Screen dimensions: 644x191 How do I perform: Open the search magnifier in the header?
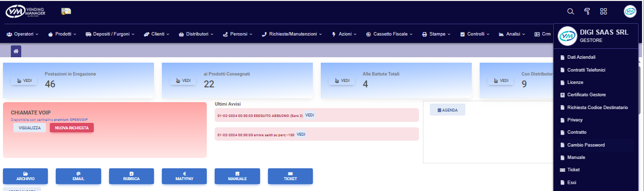point(570,11)
